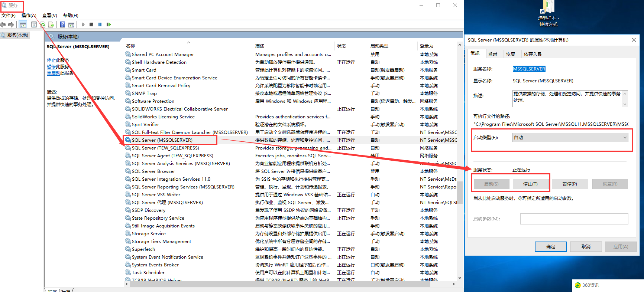Open Properties from the services toolbar icon

(x=34, y=24)
